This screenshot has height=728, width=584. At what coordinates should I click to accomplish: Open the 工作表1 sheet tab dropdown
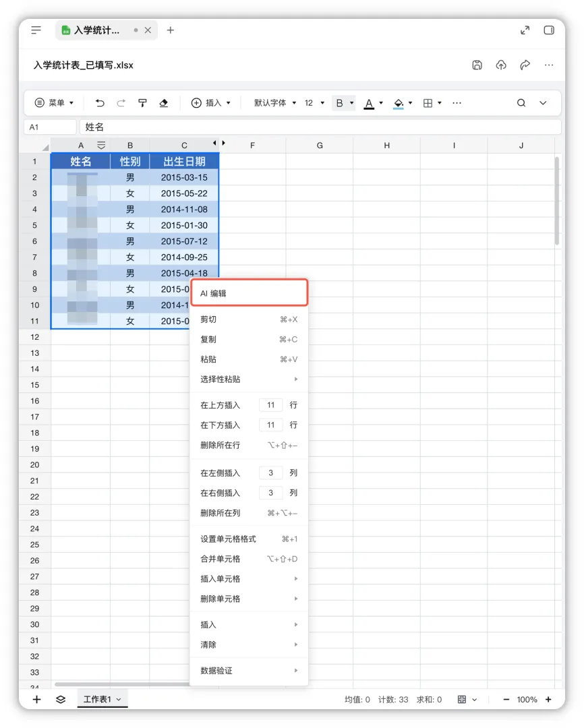point(119,699)
